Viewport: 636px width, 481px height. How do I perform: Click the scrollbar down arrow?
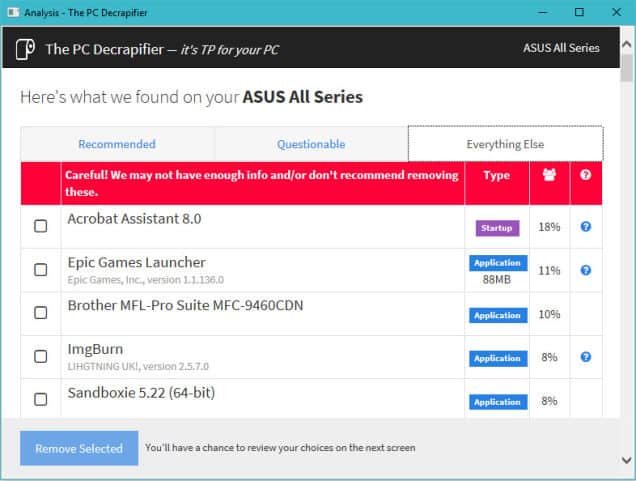[627, 460]
